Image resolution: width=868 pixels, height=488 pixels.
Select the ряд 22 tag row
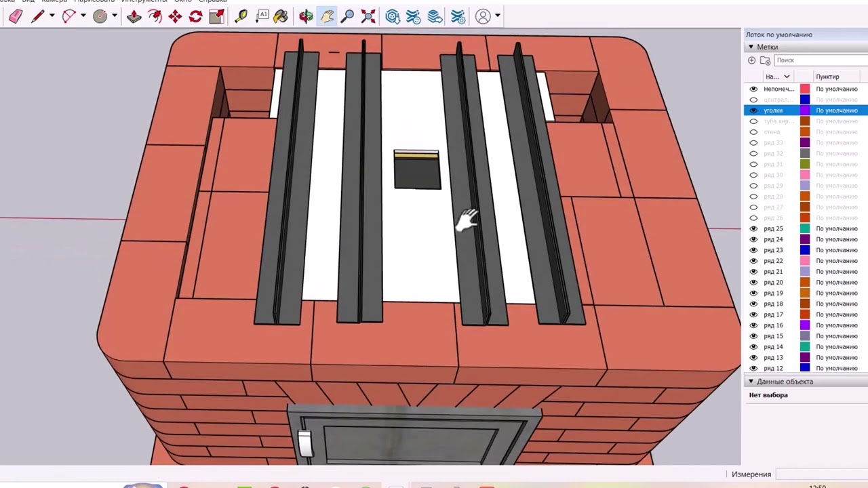806,261
